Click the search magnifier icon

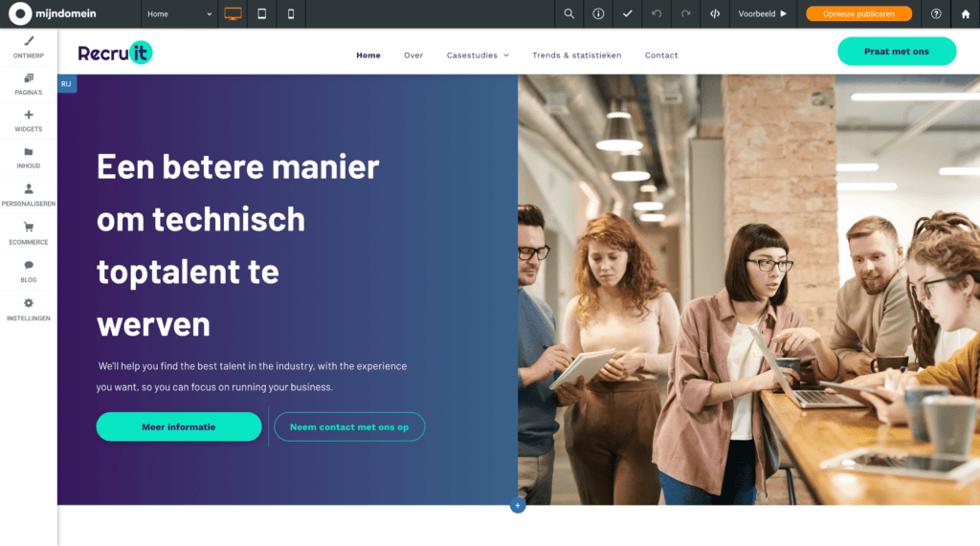point(569,14)
